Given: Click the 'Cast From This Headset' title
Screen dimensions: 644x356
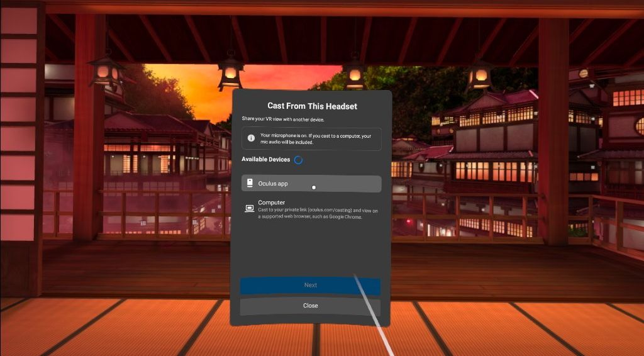Looking at the screenshot, I should [312, 106].
